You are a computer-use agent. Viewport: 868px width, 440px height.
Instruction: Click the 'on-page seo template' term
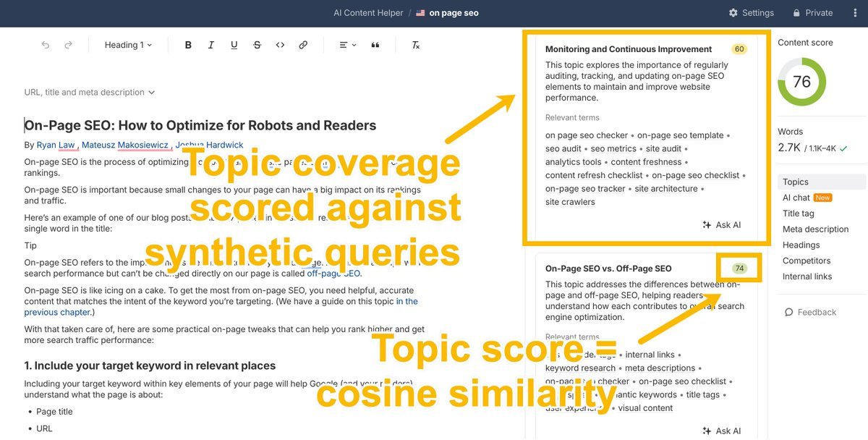(x=681, y=135)
